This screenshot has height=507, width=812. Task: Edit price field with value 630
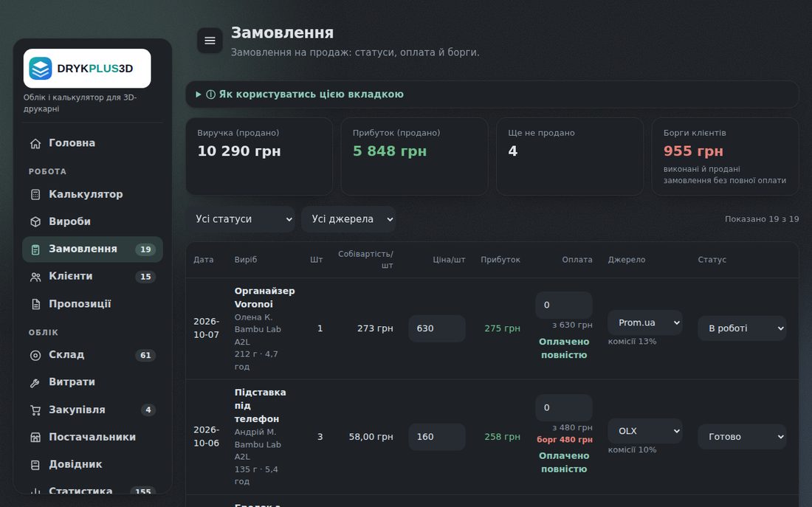coord(437,328)
